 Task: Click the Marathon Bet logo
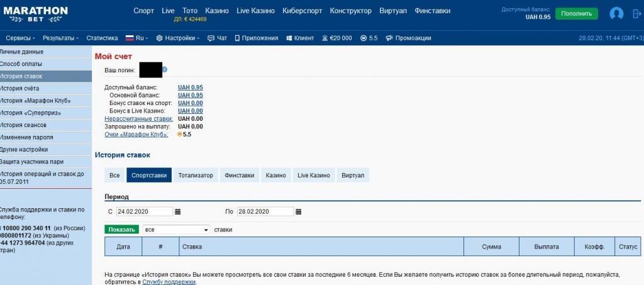tap(34, 13)
